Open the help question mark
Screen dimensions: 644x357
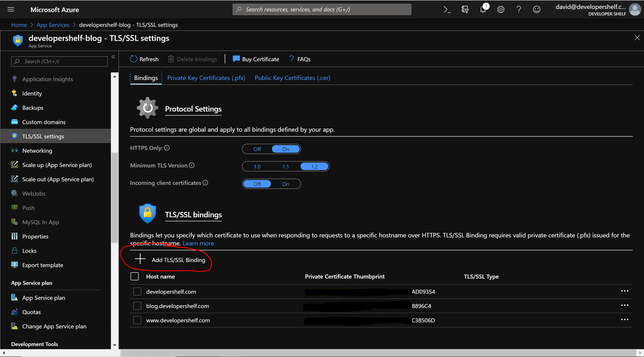519,9
